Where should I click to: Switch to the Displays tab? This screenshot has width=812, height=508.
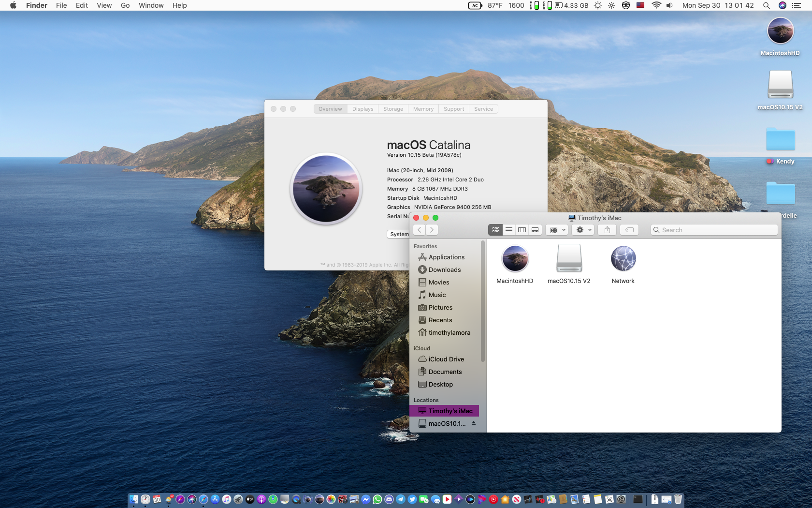[362, 109]
